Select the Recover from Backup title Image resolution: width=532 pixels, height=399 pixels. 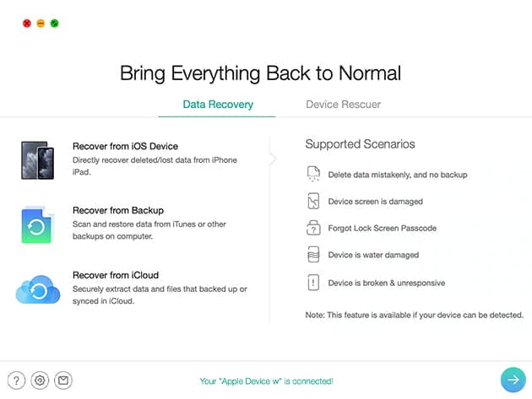point(118,210)
